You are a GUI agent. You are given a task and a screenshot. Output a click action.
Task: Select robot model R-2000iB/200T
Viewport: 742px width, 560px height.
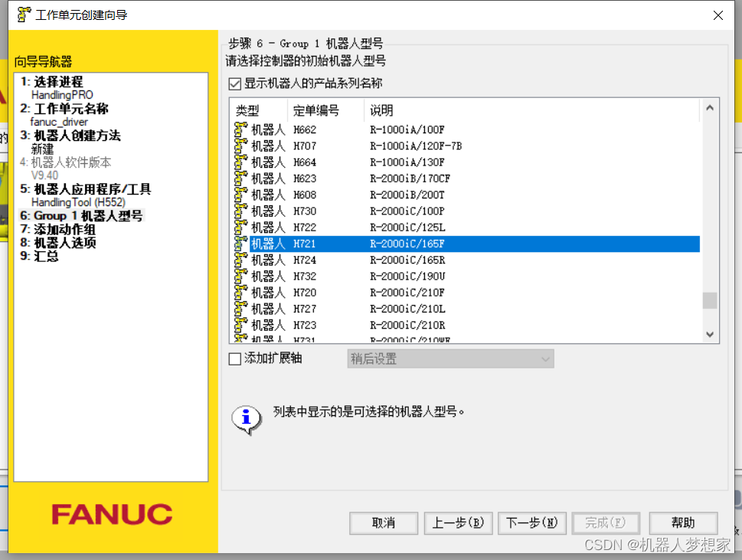407,195
